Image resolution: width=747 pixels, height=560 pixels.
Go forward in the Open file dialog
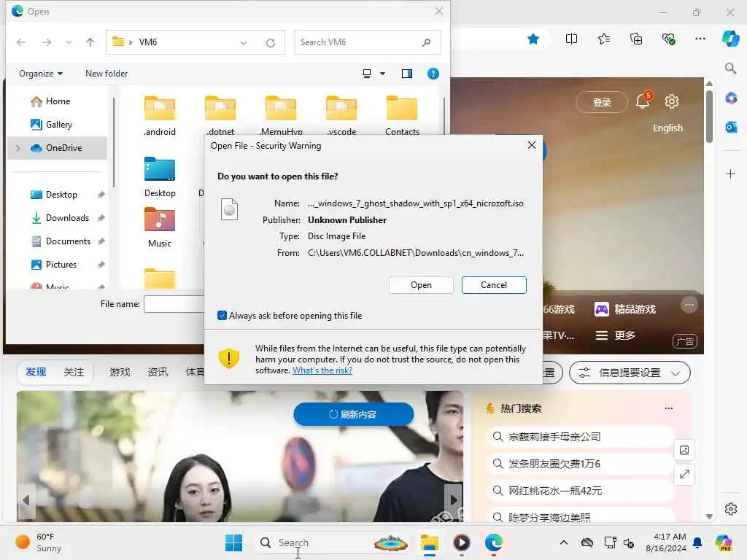(46, 42)
